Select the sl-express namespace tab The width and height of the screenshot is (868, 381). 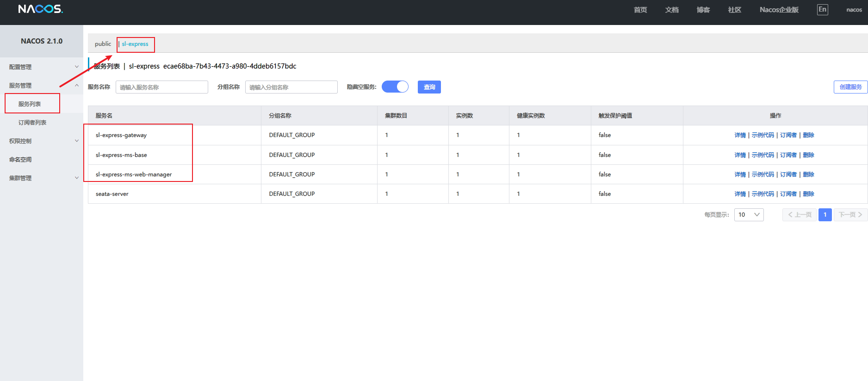135,44
